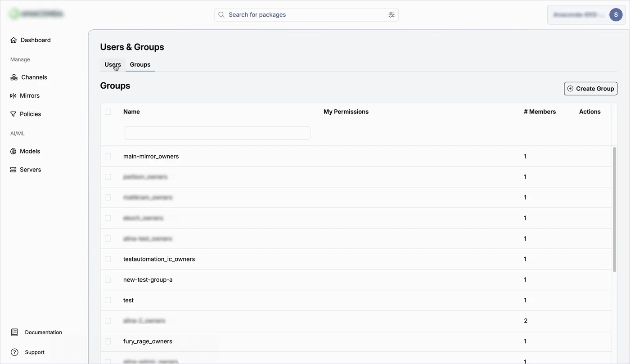630x364 pixels.
Task: Click the Documentation book icon
Action: 14,333
